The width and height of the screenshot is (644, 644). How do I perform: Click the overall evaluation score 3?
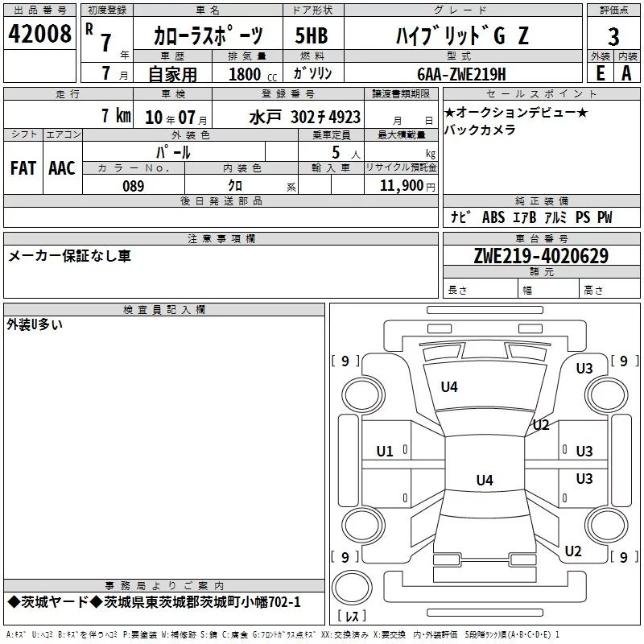pyautogui.click(x=613, y=37)
